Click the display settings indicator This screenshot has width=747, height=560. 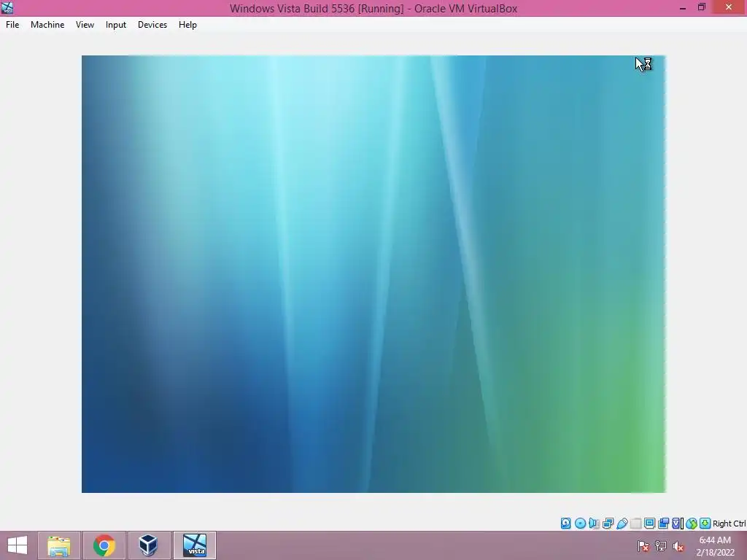[649, 524]
